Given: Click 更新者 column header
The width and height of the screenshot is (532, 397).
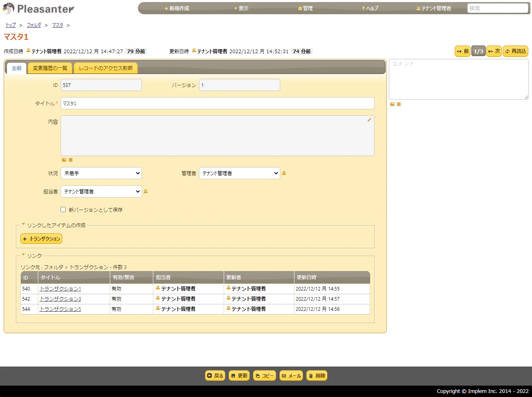Looking at the screenshot, I should coord(259,278).
